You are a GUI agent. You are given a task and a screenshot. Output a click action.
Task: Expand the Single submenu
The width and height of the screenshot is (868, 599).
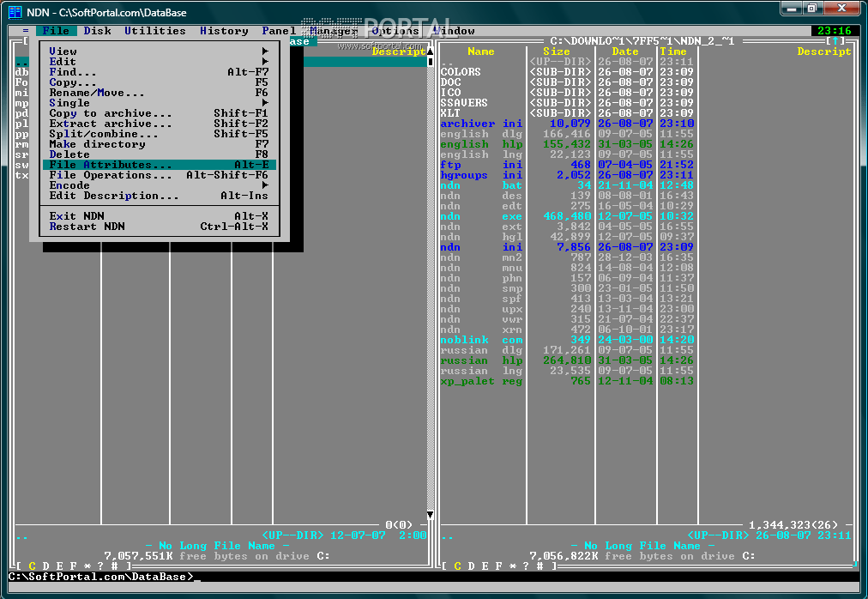pos(159,103)
